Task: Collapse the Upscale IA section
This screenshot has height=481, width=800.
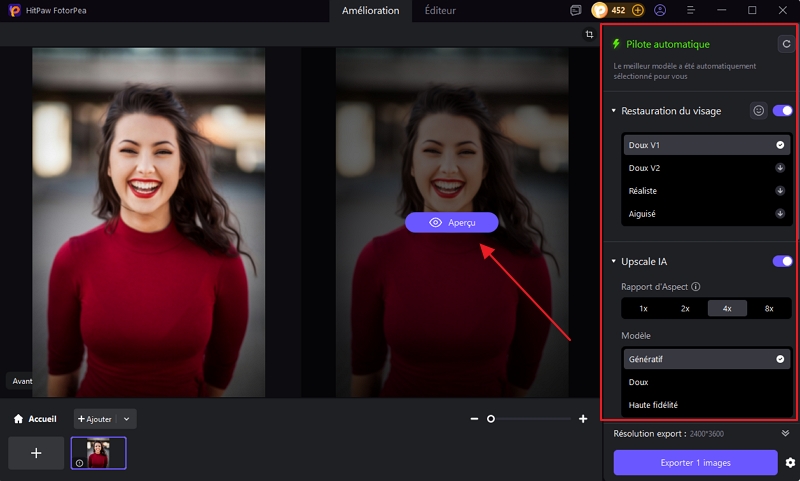Action: 612,261
